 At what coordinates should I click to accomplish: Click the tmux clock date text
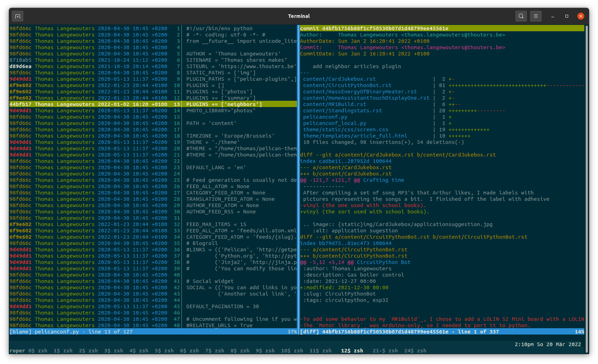click(x=547, y=344)
